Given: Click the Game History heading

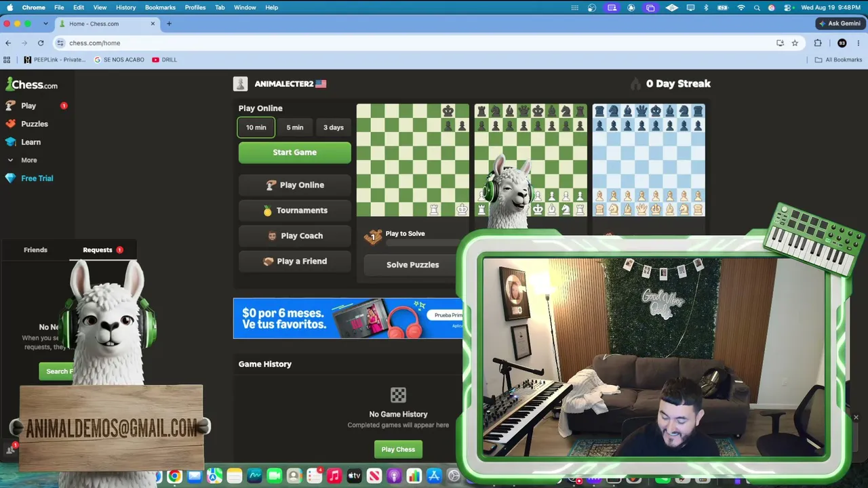Looking at the screenshot, I should pos(265,365).
